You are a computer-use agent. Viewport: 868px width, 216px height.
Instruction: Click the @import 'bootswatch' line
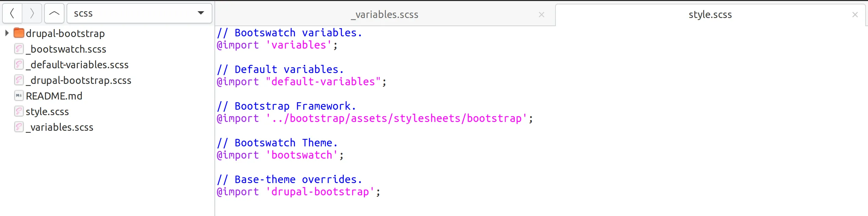(280, 155)
